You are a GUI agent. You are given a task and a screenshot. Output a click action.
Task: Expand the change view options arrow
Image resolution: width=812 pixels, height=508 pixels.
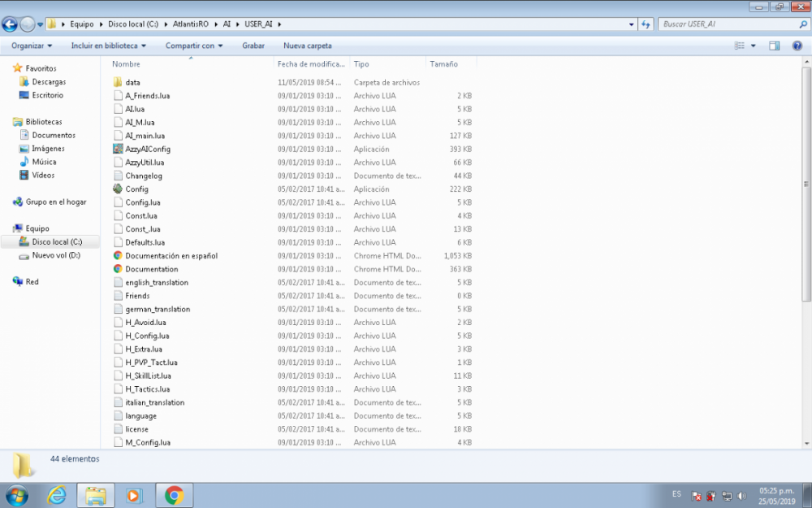[x=754, y=46]
